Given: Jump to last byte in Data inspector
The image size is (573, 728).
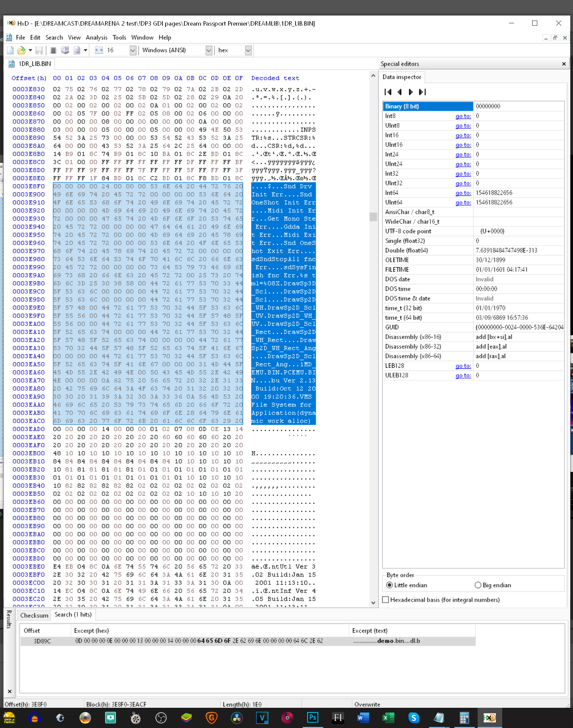Looking at the screenshot, I should (x=422, y=92).
